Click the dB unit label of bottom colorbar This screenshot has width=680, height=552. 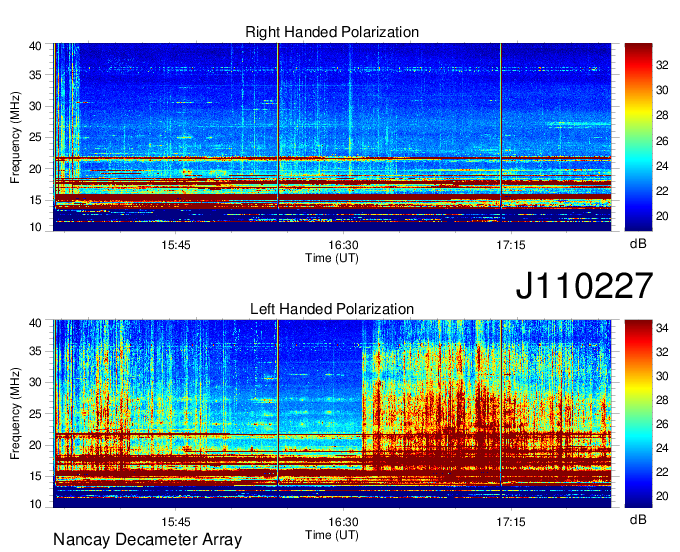tap(638, 520)
